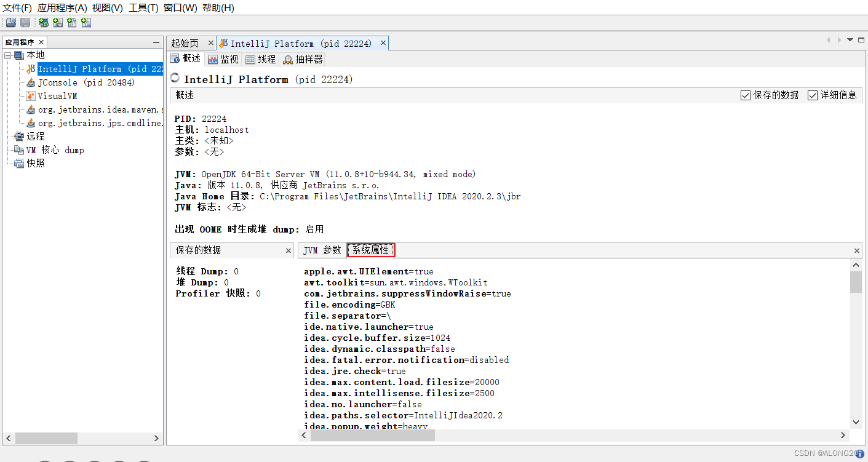The image size is (868, 462).
Task: Click the PID value 22224
Action: pyautogui.click(x=214, y=119)
